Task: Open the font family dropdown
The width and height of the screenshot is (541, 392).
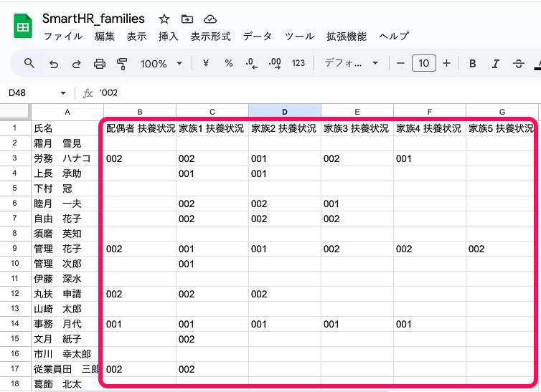Action: (352, 64)
